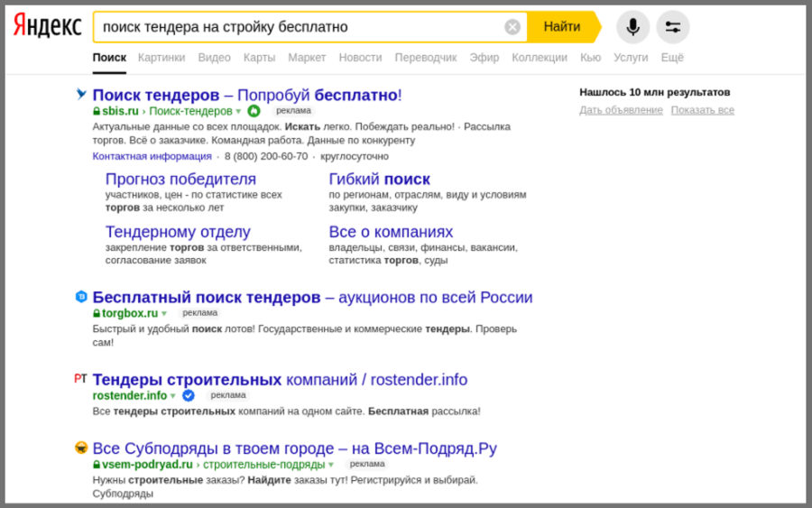Click the torgbox.ru favicon
Image resolution: width=812 pixels, height=508 pixels.
pyautogui.click(x=81, y=296)
